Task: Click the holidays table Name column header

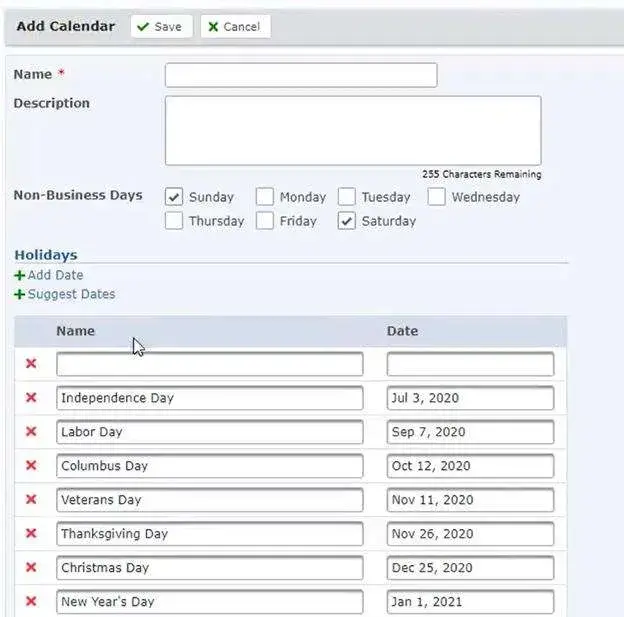Action: tap(76, 331)
